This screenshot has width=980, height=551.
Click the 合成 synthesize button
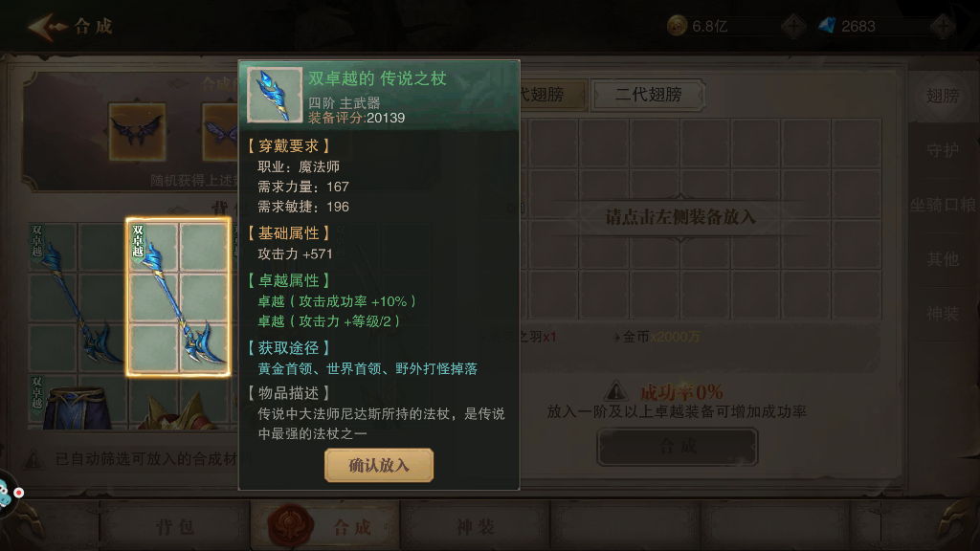click(x=678, y=447)
